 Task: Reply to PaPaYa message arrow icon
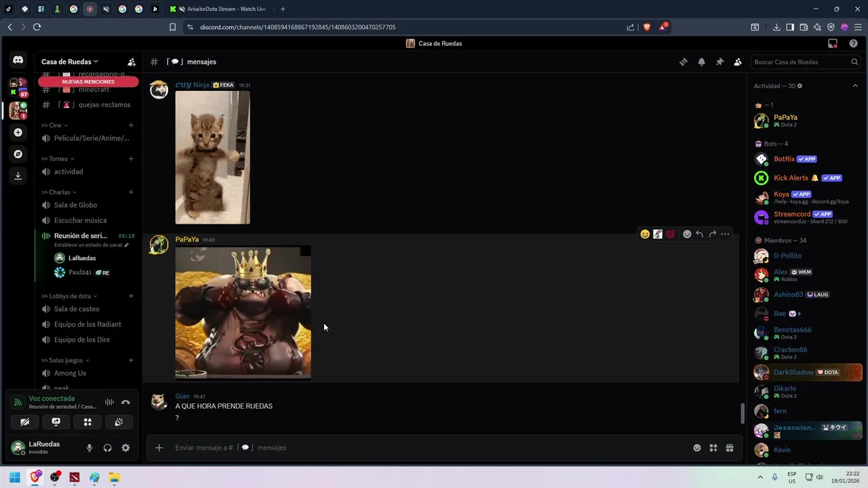point(699,234)
